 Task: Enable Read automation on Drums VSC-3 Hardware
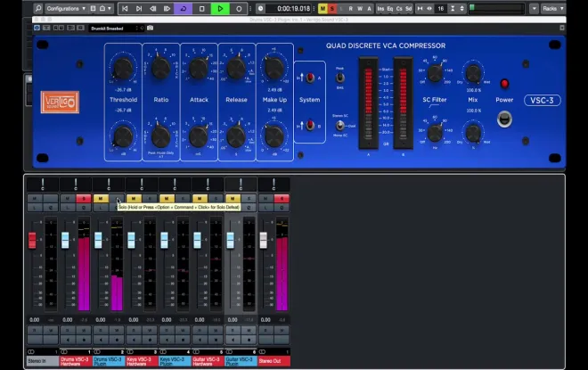68,330
